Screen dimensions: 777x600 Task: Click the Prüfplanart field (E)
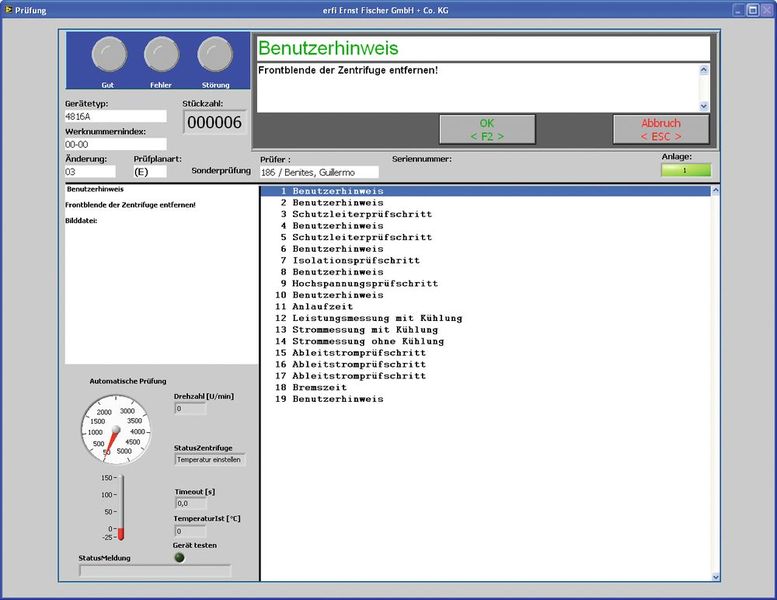[x=150, y=171]
